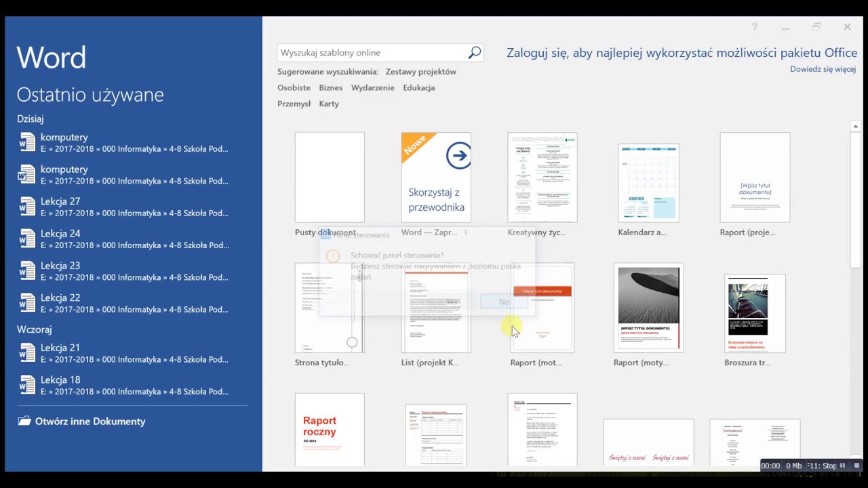Click the Lekcja 23 document icon

[26, 270]
